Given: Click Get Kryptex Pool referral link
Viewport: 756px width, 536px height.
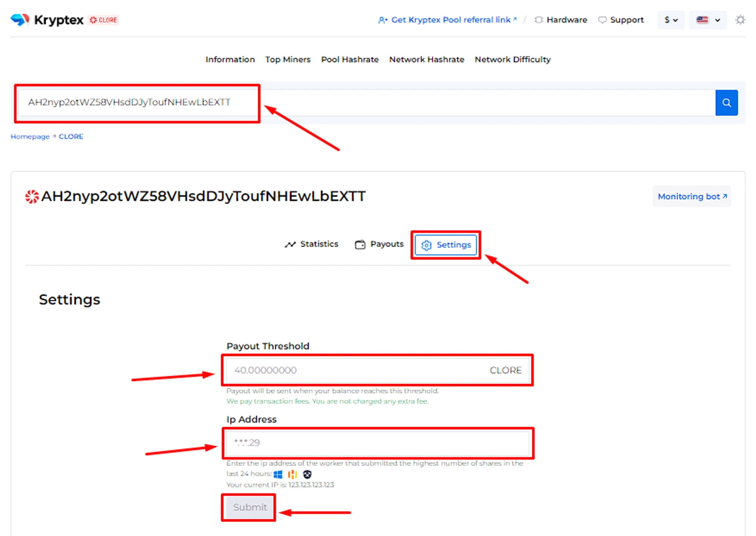Looking at the screenshot, I should 447,20.
